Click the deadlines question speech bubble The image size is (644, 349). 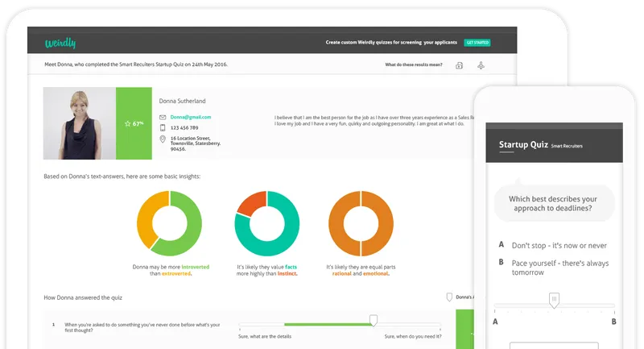(553, 203)
